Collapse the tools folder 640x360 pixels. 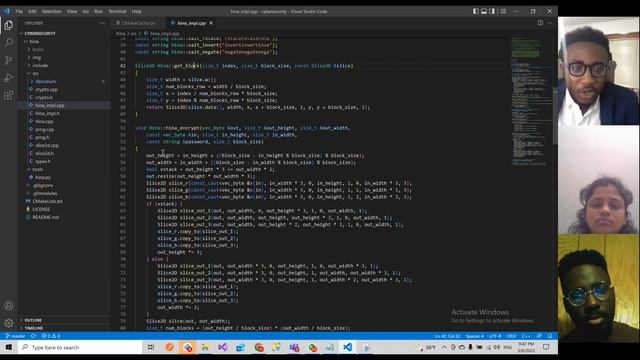pyautogui.click(x=64, y=169)
